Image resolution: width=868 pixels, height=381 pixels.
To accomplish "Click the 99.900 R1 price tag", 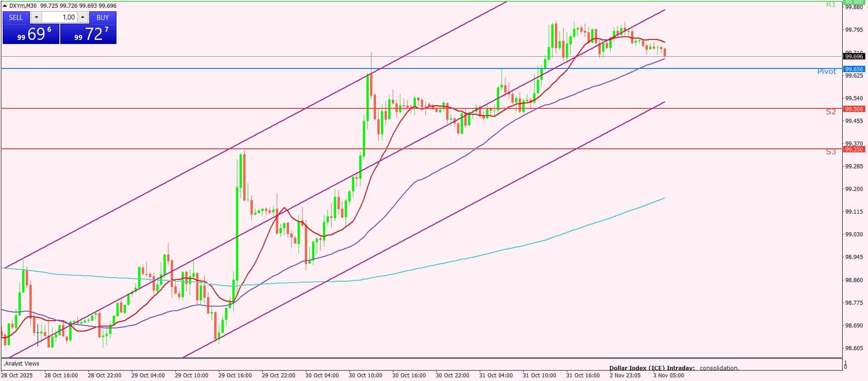I will [854, 2].
